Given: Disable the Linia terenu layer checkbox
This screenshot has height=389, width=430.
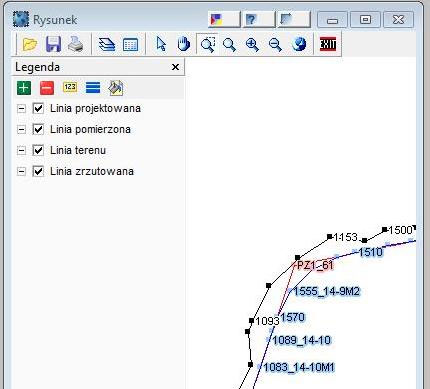Looking at the screenshot, I should 38,150.
